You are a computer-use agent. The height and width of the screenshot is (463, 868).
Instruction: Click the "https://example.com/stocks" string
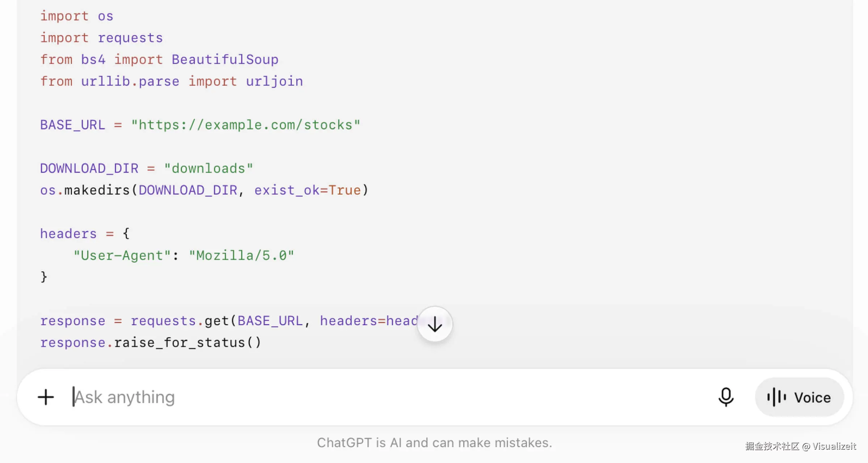246,125
